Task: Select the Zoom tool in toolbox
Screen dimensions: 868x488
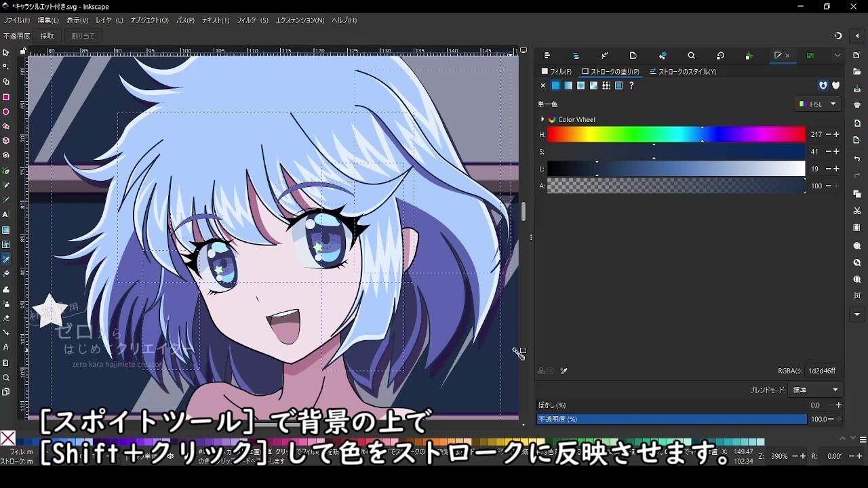Action: [6, 378]
